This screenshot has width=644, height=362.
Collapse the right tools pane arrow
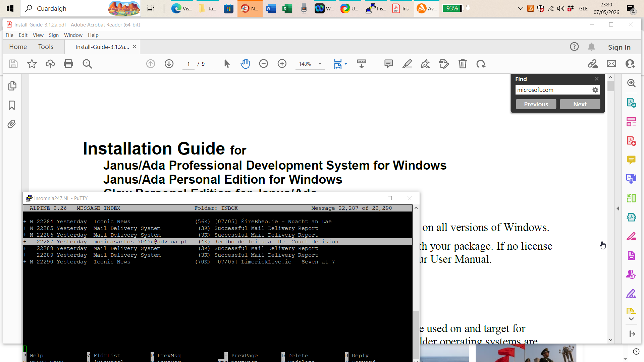[x=618, y=208]
